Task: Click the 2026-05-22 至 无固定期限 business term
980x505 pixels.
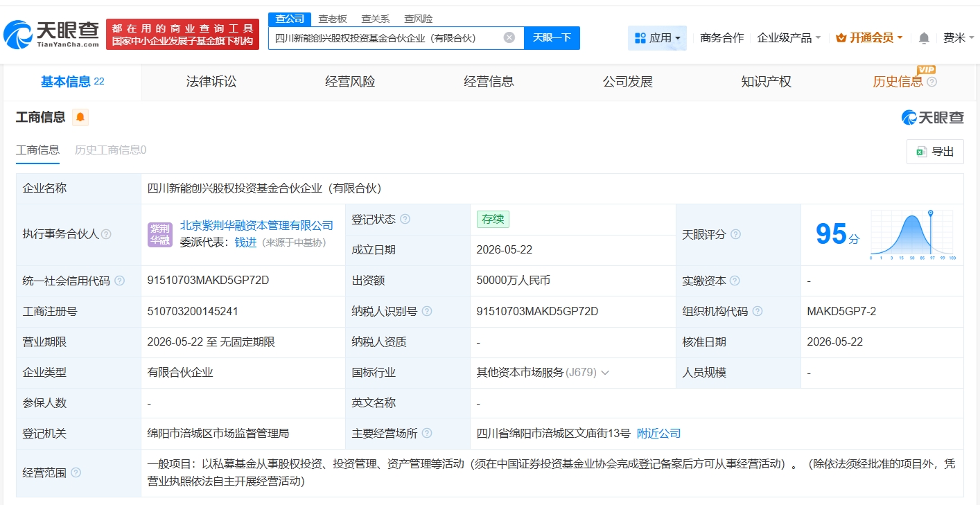Action: point(211,342)
